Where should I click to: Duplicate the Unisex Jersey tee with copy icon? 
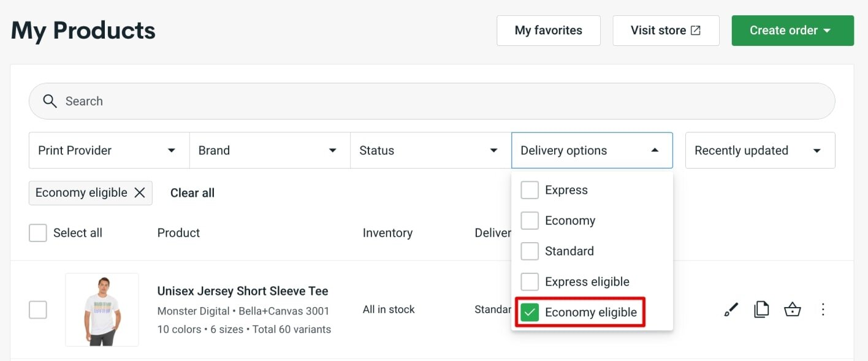click(761, 310)
